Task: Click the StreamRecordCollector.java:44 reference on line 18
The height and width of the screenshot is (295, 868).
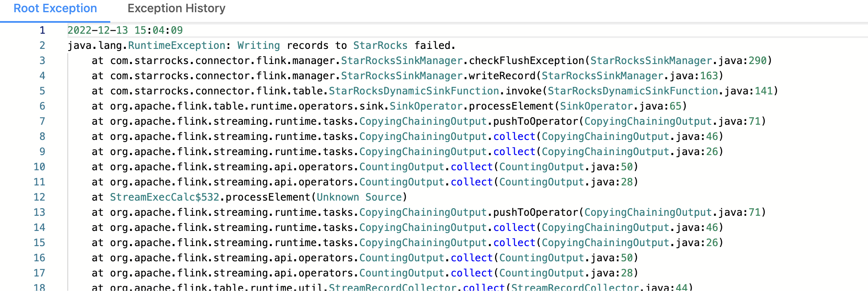Action: [599, 288]
